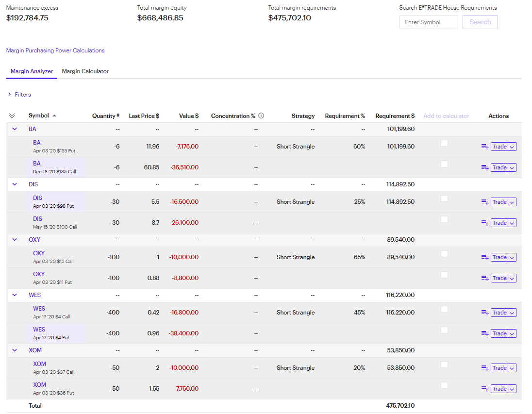Add OXY Apr 03 $12 Call to list icon
This screenshot has width=532, height=414.
pyautogui.click(x=485, y=257)
